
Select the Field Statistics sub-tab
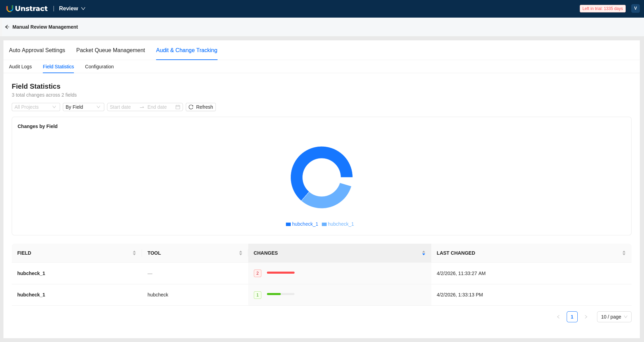coord(58,67)
